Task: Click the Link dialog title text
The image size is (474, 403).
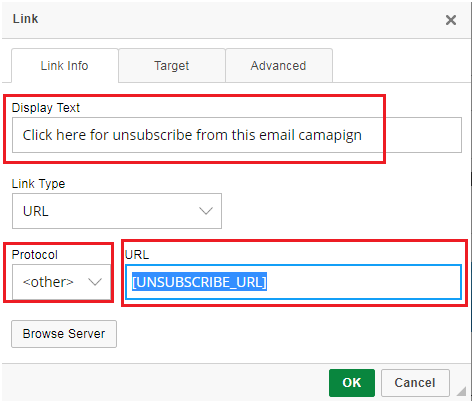Action: point(25,19)
